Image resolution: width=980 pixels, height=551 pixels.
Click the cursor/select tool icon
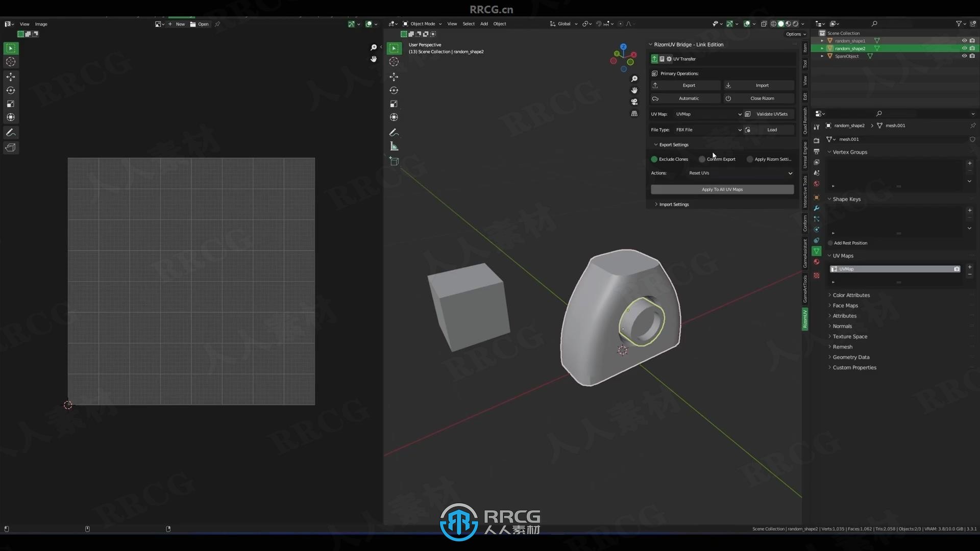(10, 48)
